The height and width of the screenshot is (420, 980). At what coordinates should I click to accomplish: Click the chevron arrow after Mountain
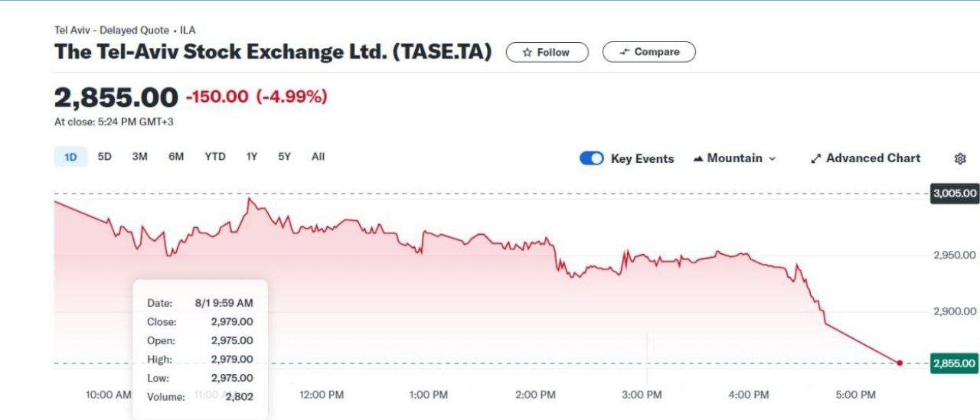(x=772, y=158)
